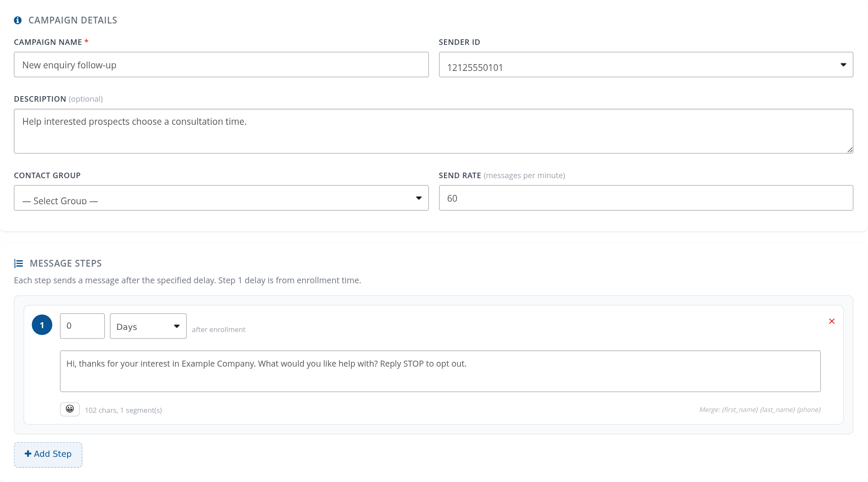Click the CONTACT GROUP label
868x482 pixels.
(47, 175)
